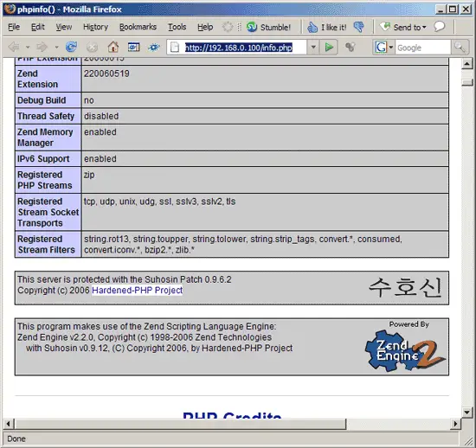Click the thumbs-up I like it icon
The width and height of the screenshot is (476, 448).
312,27
